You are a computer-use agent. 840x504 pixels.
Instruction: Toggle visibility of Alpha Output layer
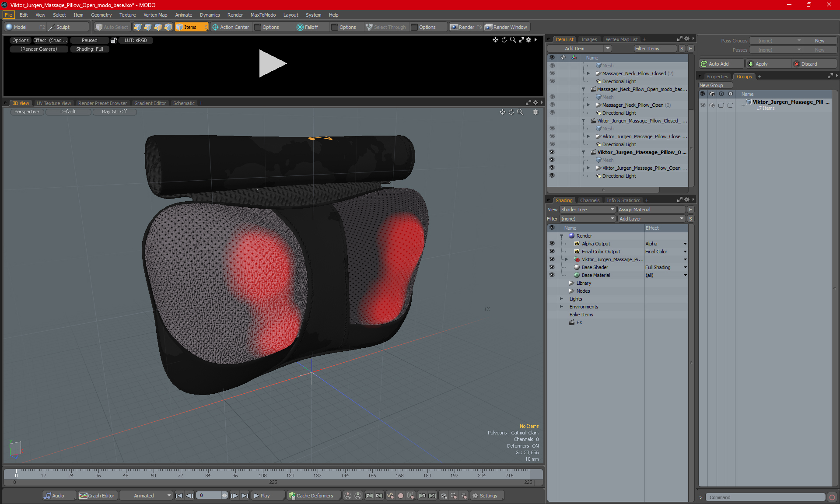click(552, 244)
